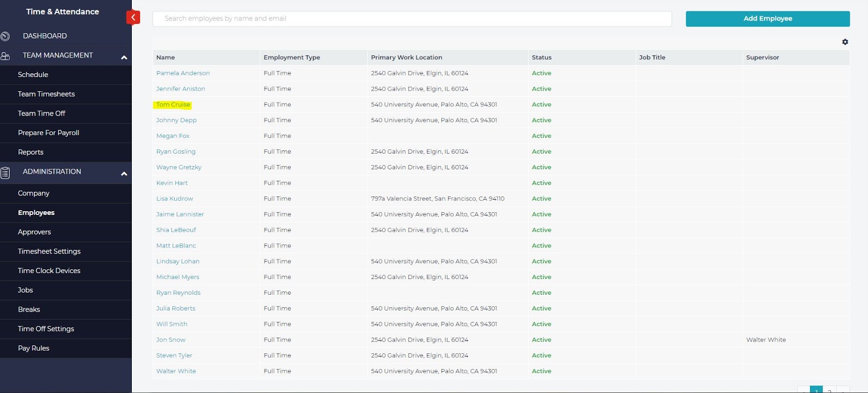Screen dimensions: 868x393
Task: Click Walter White employee link
Action: point(176,371)
